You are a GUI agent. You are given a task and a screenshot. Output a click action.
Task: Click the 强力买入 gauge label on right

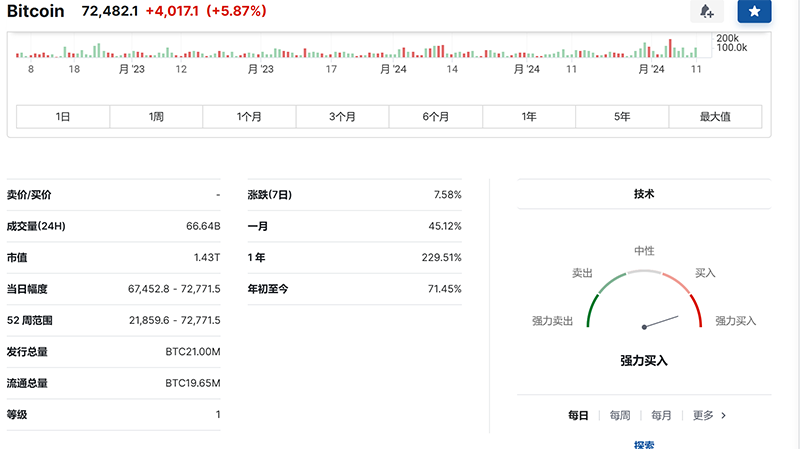pyautogui.click(x=735, y=321)
